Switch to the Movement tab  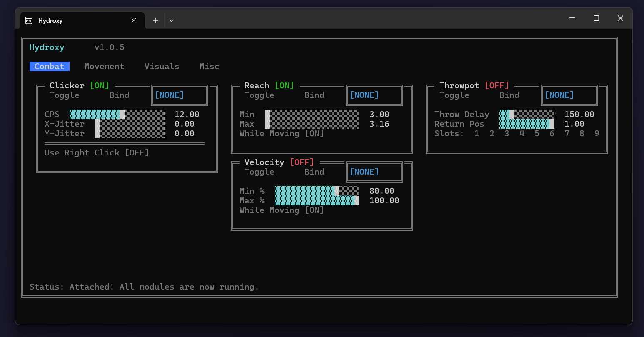(105, 67)
